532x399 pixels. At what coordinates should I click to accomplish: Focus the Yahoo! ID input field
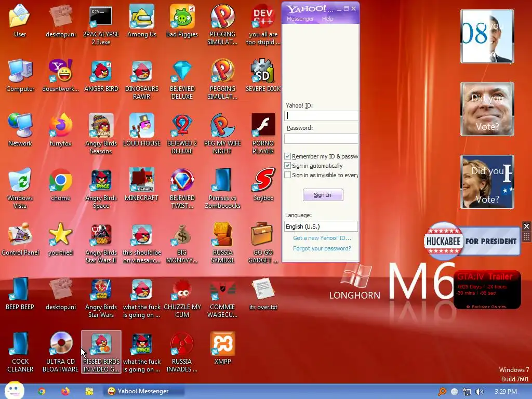point(321,116)
